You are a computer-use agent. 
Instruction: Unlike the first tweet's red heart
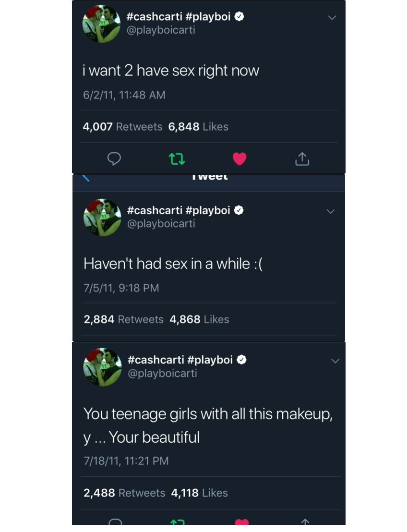(x=239, y=158)
